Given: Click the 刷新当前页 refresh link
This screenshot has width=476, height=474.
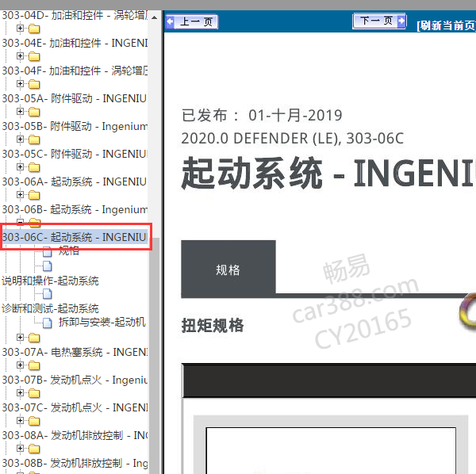Looking at the screenshot, I should (446, 25).
